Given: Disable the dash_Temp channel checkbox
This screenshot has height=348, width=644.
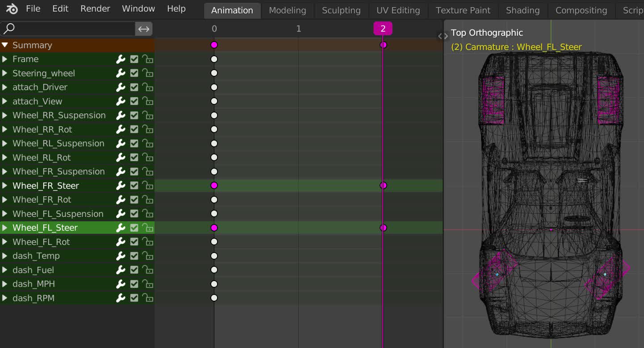Looking at the screenshot, I should click(x=134, y=256).
